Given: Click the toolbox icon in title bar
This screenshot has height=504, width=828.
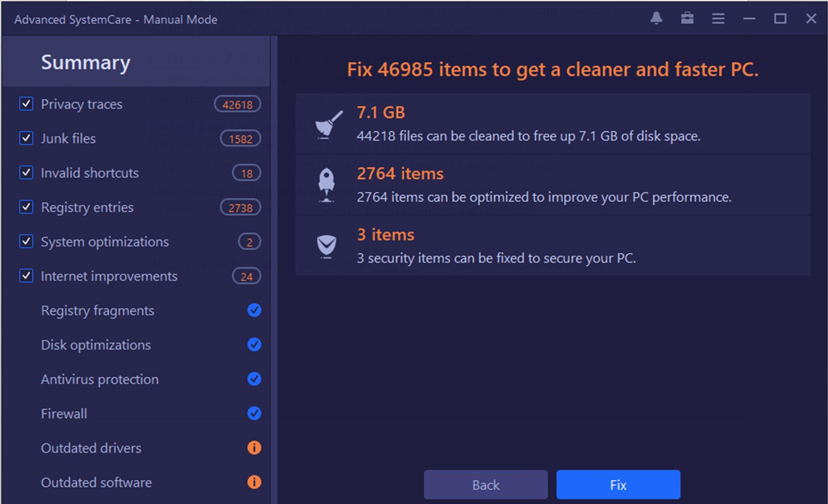Looking at the screenshot, I should coord(687,18).
